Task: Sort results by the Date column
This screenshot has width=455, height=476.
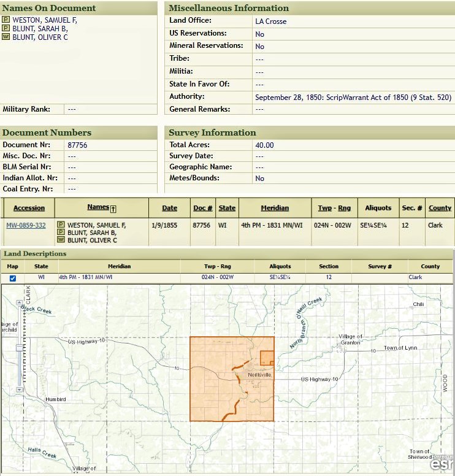Action: (x=170, y=208)
